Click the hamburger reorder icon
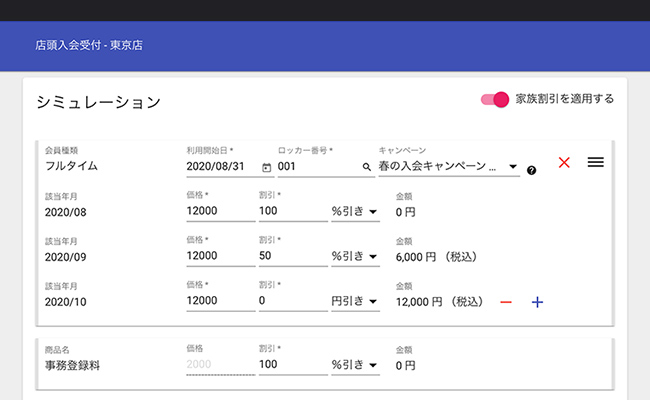The height and width of the screenshot is (400, 650). point(595,162)
